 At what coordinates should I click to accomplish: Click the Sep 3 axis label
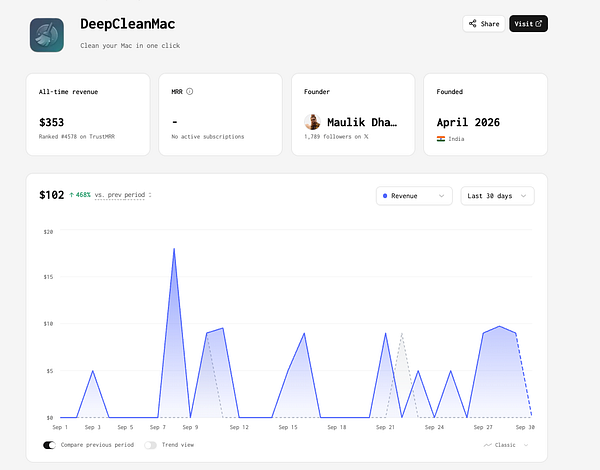pyautogui.click(x=93, y=427)
